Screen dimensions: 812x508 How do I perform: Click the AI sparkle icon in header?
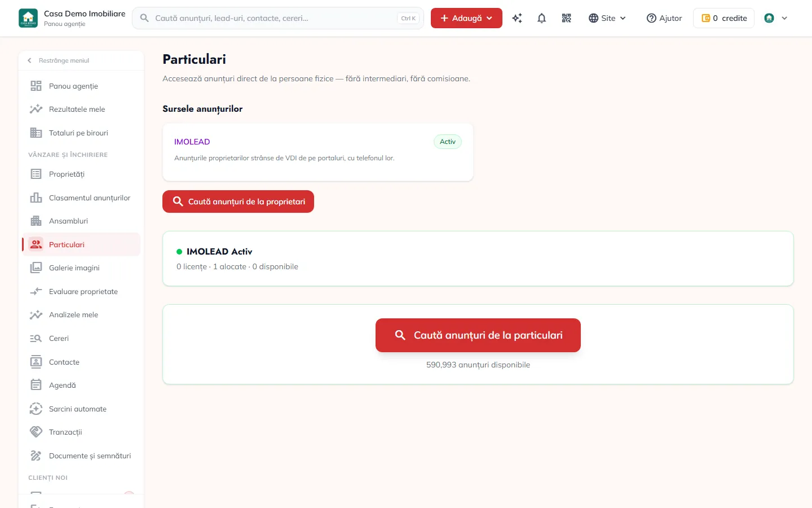tap(517, 18)
